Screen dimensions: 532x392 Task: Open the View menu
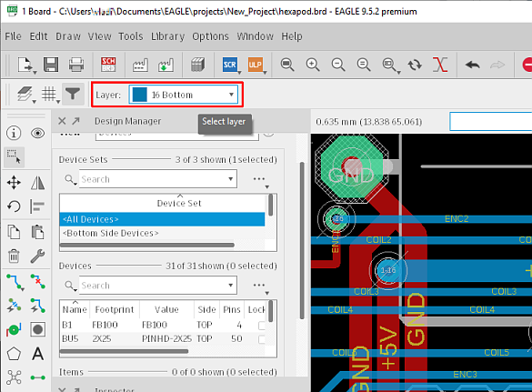[99, 36]
